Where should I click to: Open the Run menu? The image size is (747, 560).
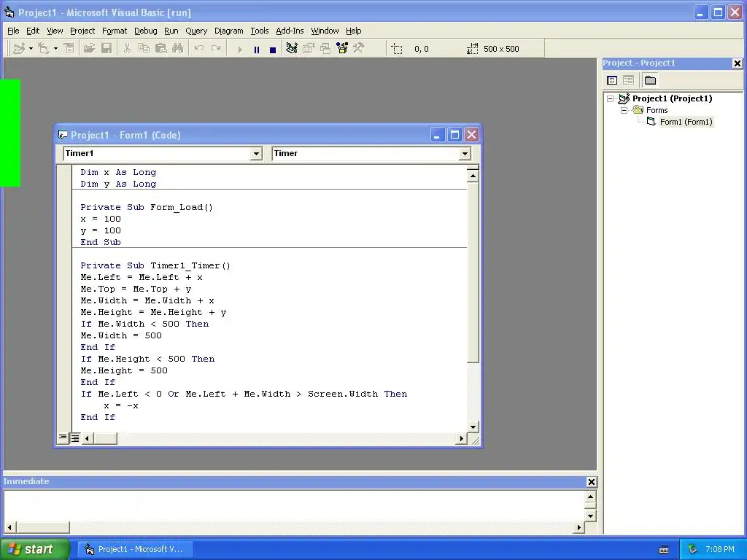(x=171, y=31)
